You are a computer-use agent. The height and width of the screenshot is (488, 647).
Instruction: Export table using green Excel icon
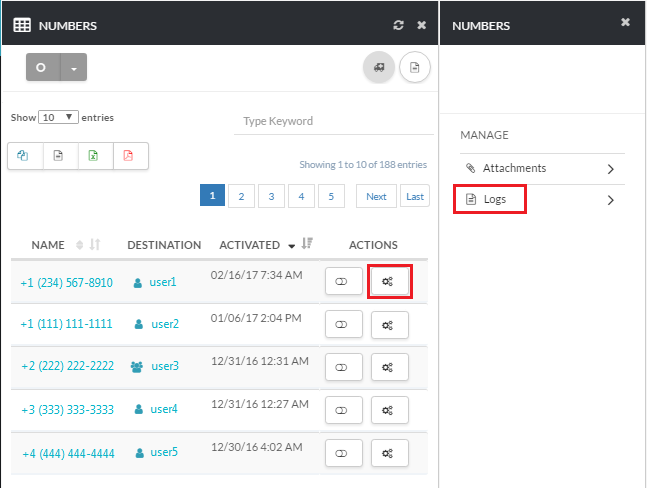94,156
